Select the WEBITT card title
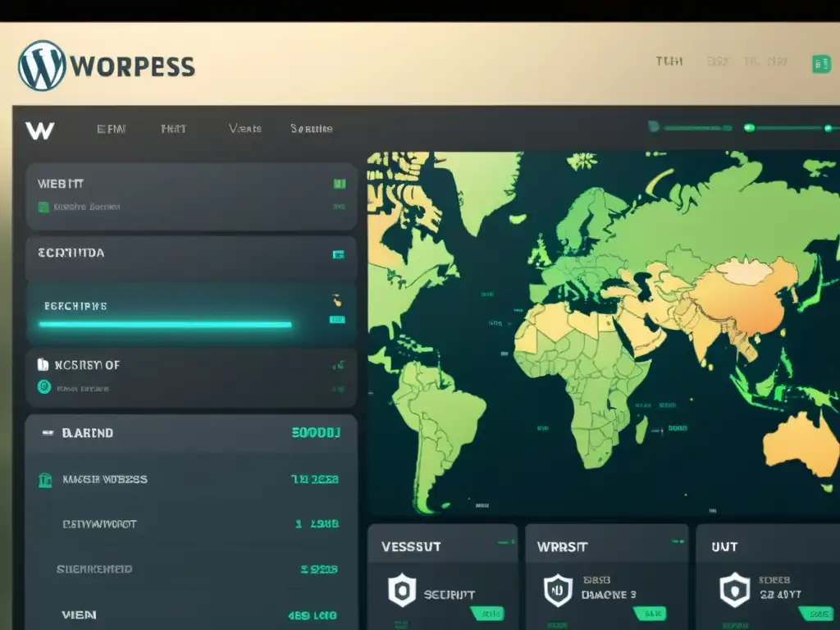 coord(61,184)
